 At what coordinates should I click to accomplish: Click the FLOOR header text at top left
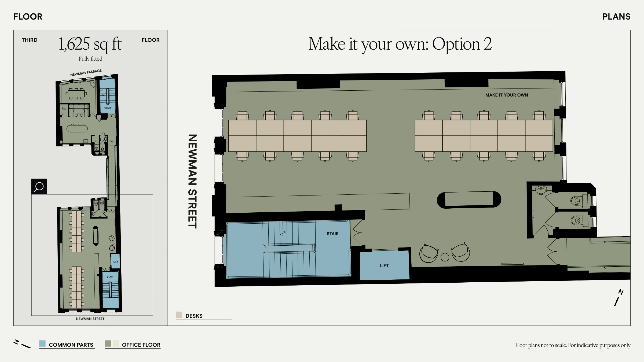[28, 17]
